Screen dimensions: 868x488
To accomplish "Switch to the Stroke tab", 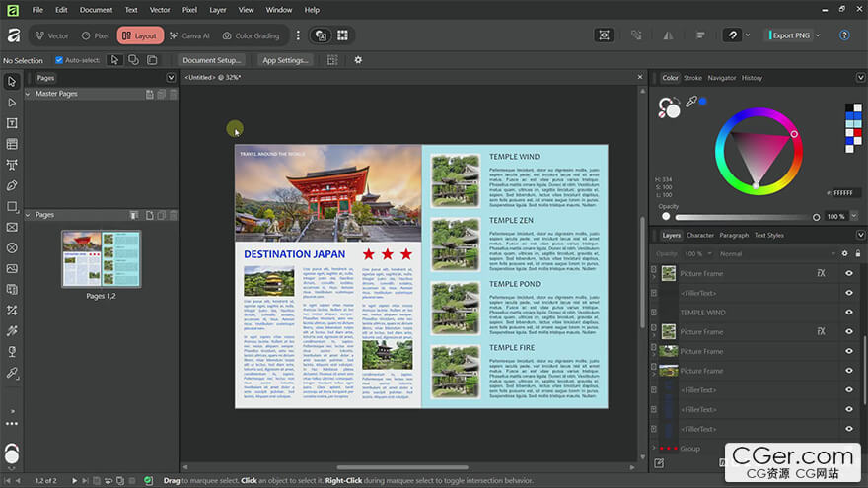I will (x=692, y=78).
